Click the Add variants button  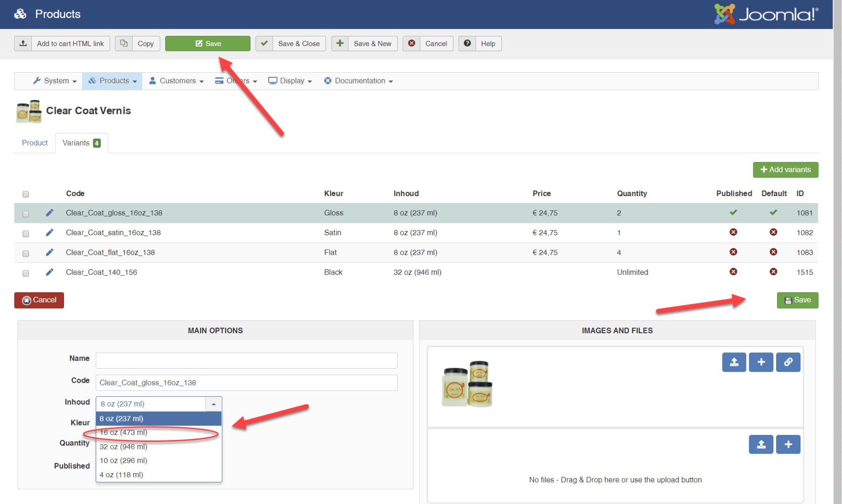(x=785, y=170)
